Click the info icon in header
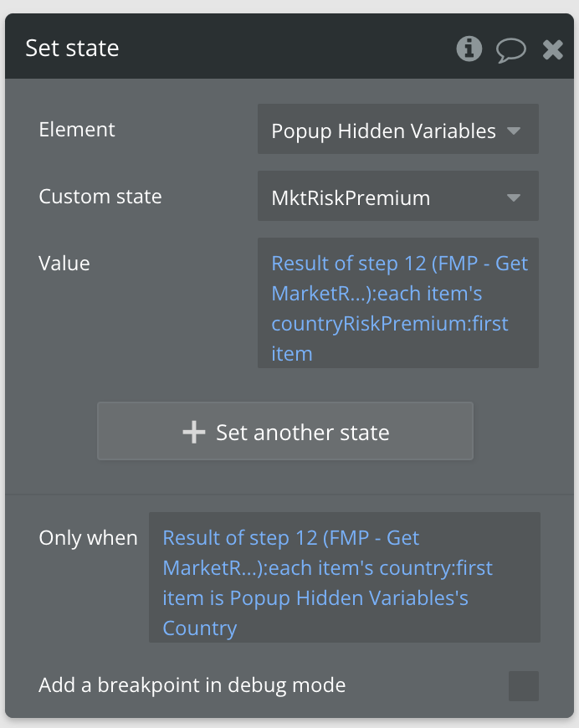The width and height of the screenshot is (579, 728). pos(469,49)
